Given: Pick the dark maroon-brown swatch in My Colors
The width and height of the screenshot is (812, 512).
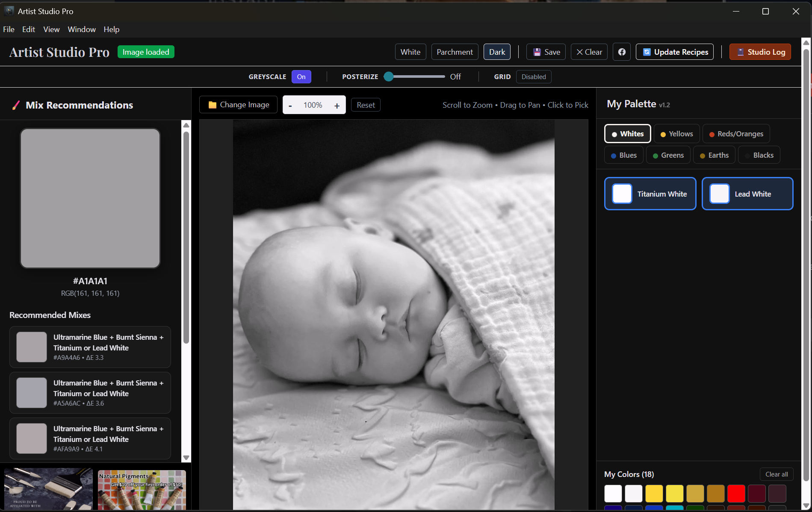Looking at the screenshot, I should point(777,494).
